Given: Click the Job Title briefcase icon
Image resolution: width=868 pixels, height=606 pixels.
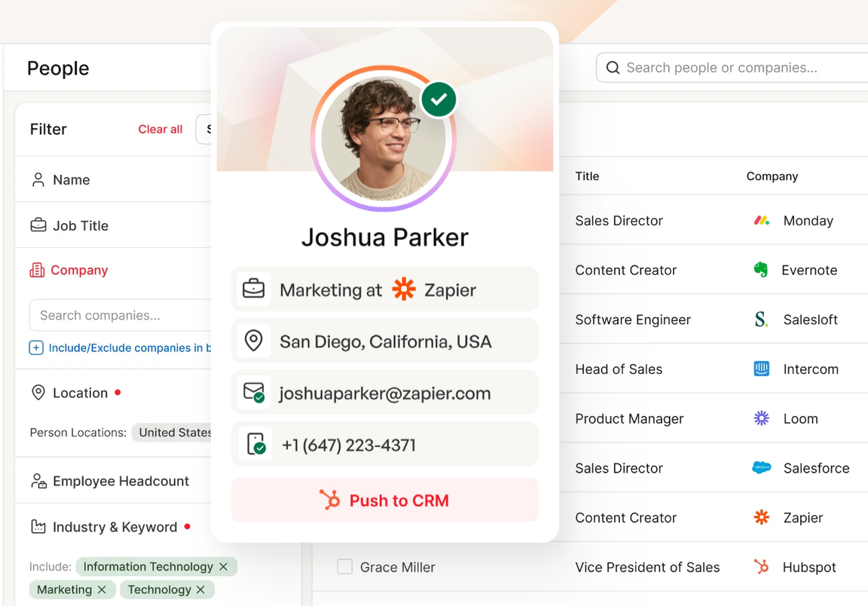Looking at the screenshot, I should 38,225.
